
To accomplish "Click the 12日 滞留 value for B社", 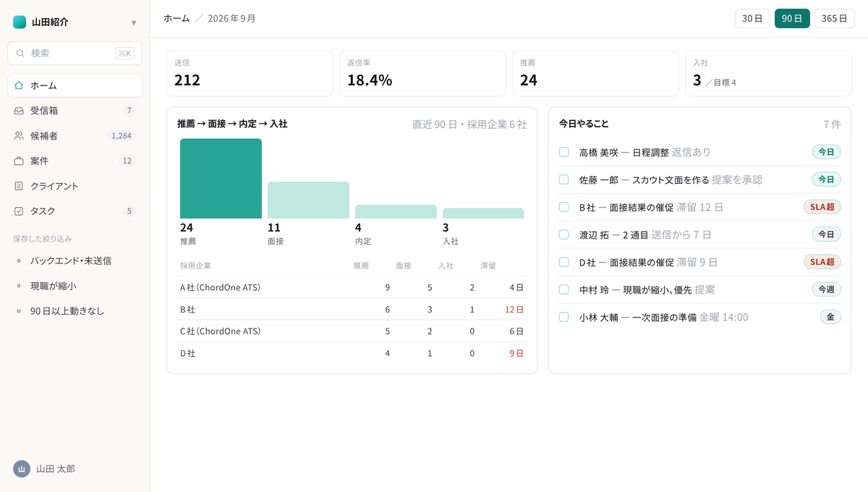I will [514, 310].
